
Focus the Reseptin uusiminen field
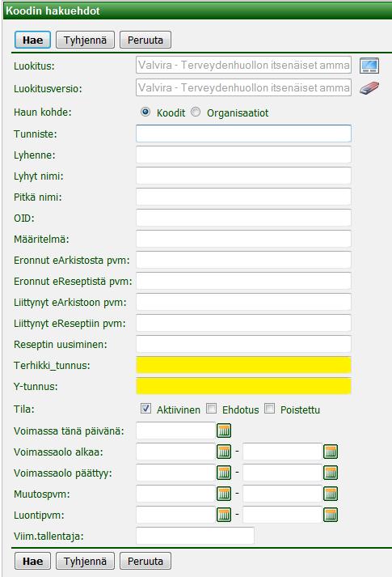coord(243,344)
